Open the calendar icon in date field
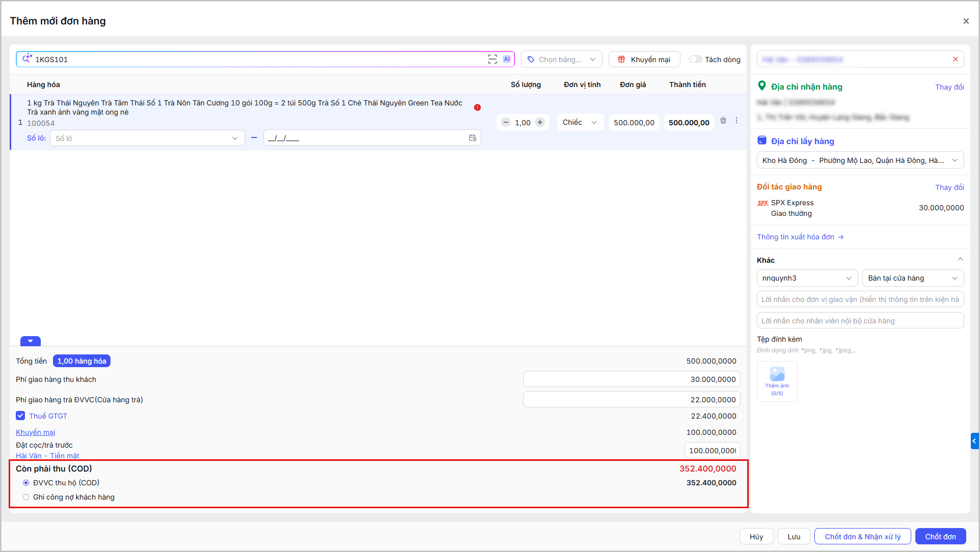This screenshot has width=980, height=552. (473, 138)
